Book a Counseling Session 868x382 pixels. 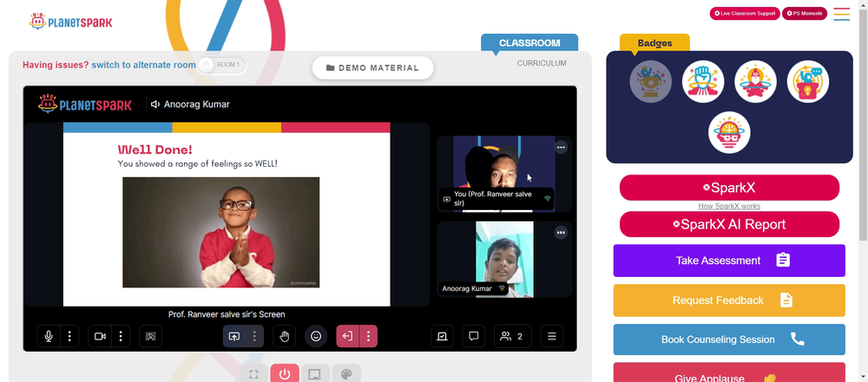[729, 339]
